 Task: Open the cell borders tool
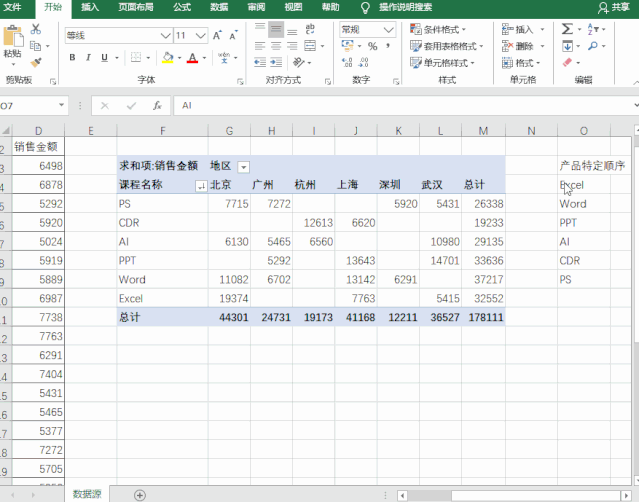pos(136,57)
